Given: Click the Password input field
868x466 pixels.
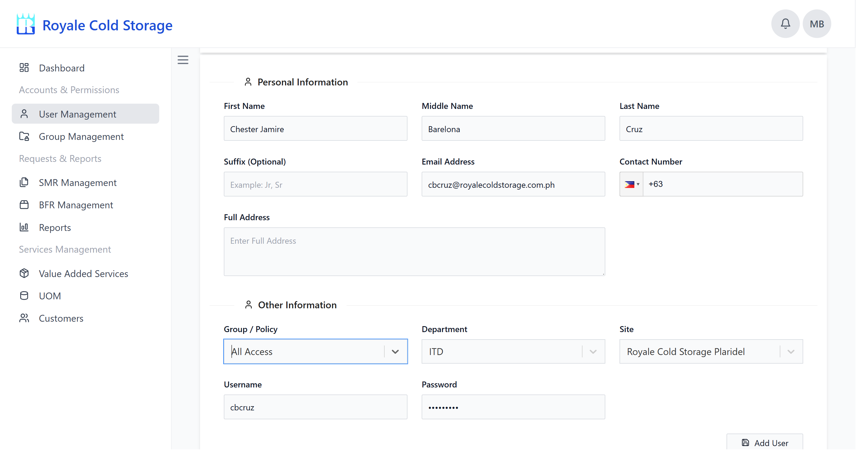Looking at the screenshot, I should [513, 407].
